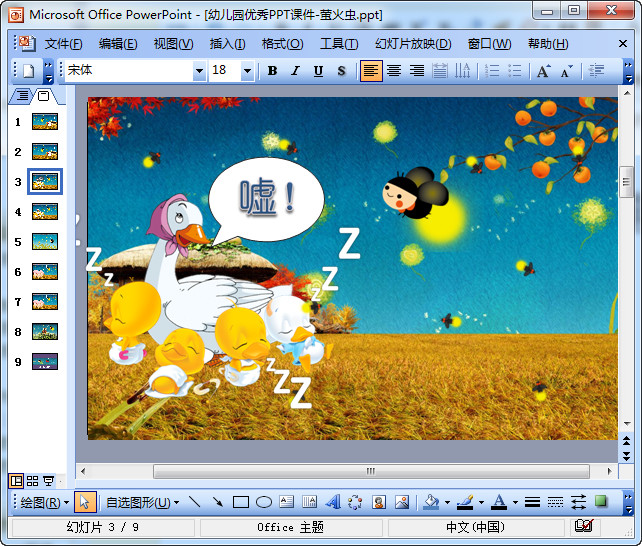Expand formatting toolbar options

(x=628, y=71)
